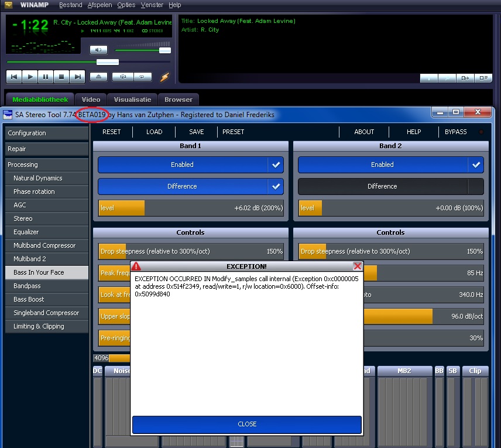Image resolution: width=501 pixels, height=448 pixels.
Task: Adjust Band 2 Drop steepness slider
Action: pyautogui.click(x=391, y=251)
